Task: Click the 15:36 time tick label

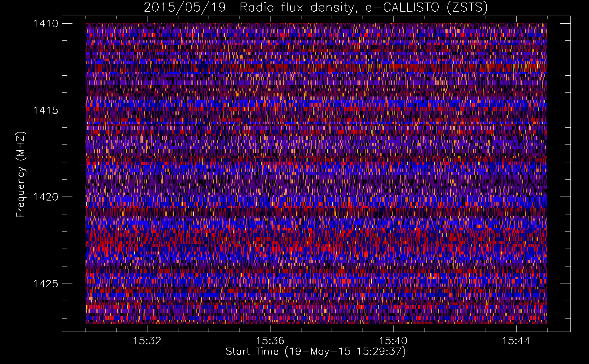Action: click(x=270, y=341)
